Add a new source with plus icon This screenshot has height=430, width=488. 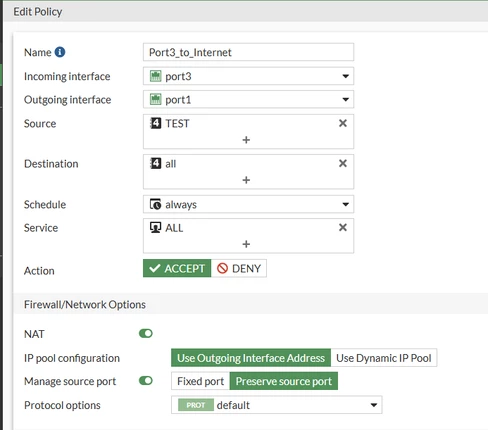click(246, 140)
